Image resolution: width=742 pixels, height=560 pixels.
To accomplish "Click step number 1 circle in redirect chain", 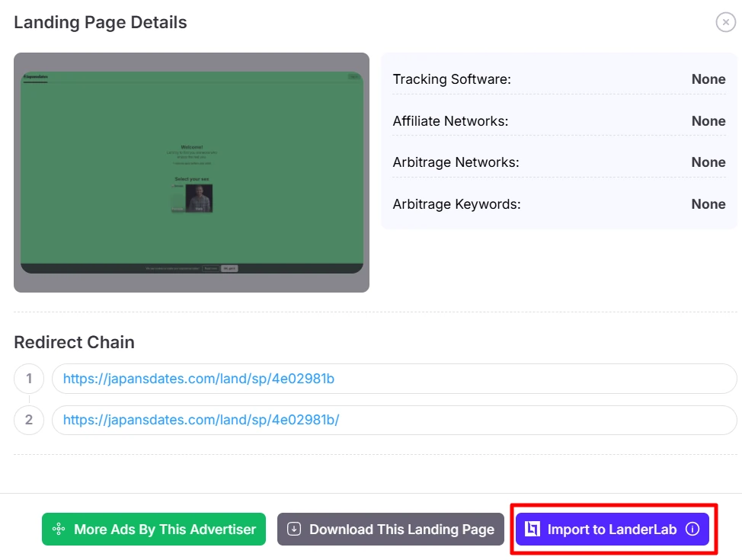I will pyautogui.click(x=29, y=379).
